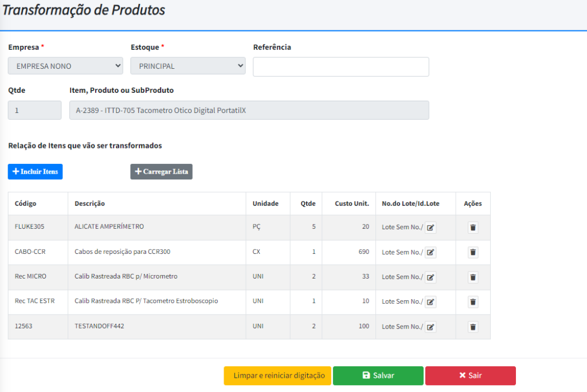Viewport: 587px width, 392px height.
Task: Click Calib Rastreada RBC p/ Micrometro description
Action: (x=126, y=276)
